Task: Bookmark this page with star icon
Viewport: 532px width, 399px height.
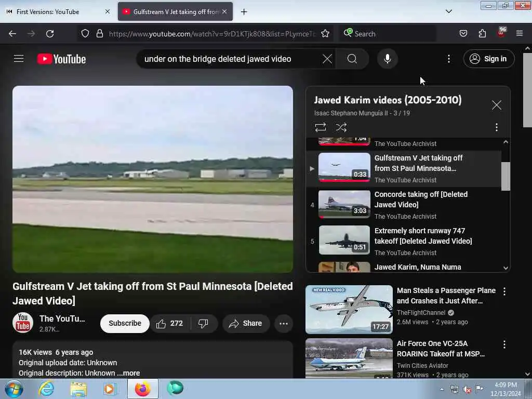Action: point(325,34)
